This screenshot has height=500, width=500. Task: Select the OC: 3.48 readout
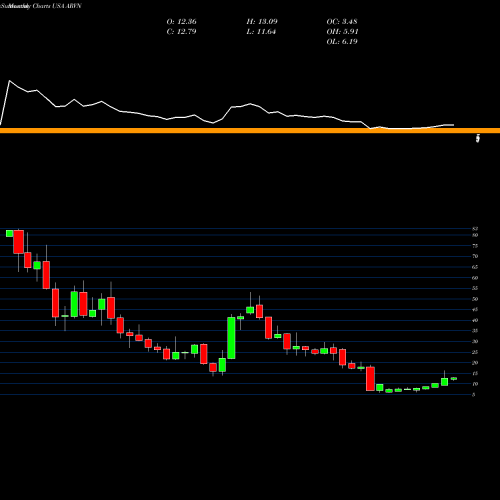tap(342, 22)
